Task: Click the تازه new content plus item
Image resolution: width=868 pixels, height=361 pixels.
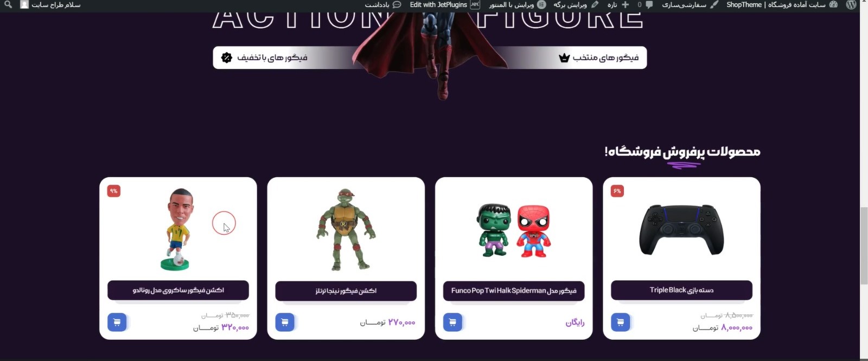Action: [x=618, y=5]
